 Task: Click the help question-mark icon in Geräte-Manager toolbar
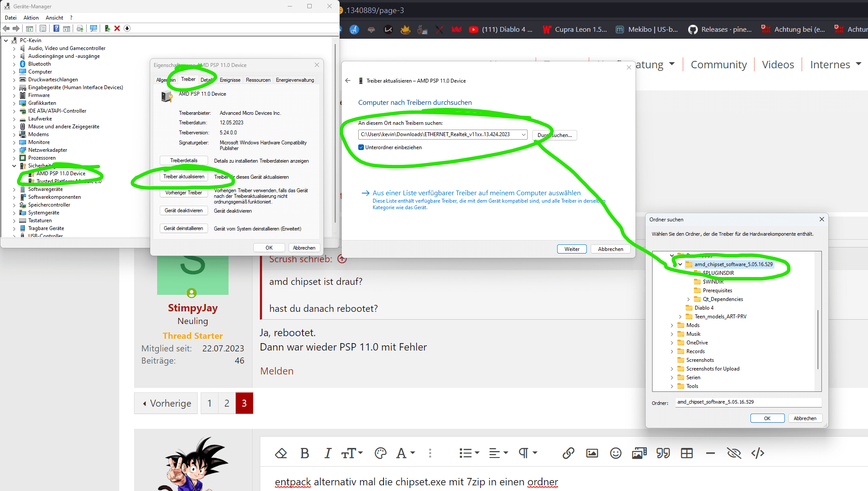click(56, 28)
